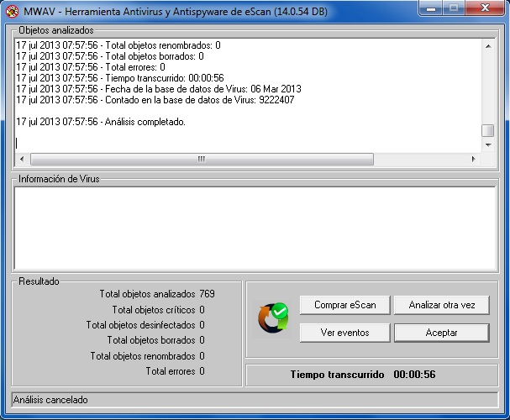Select log line 'Total objetos renombrados: 0'

(x=118, y=45)
